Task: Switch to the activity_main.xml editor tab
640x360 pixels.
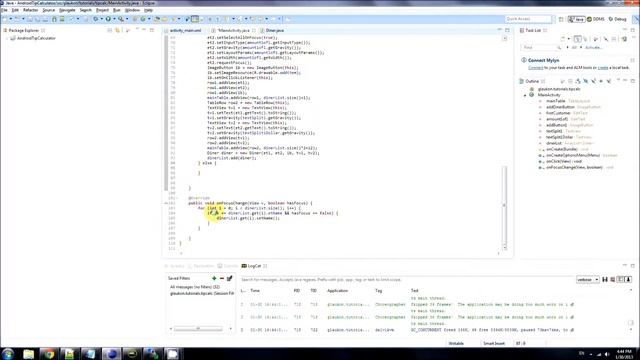Action: pyautogui.click(x=185, y=31)
